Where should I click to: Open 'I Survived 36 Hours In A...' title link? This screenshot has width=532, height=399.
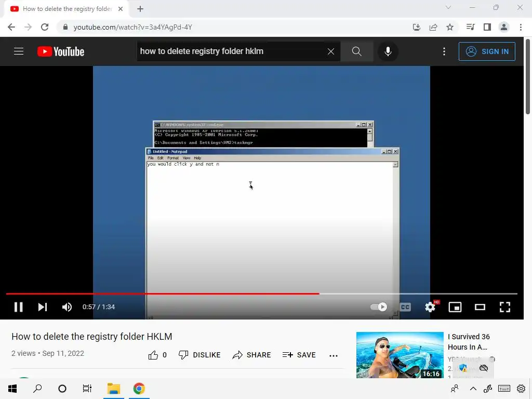[469, 342]
